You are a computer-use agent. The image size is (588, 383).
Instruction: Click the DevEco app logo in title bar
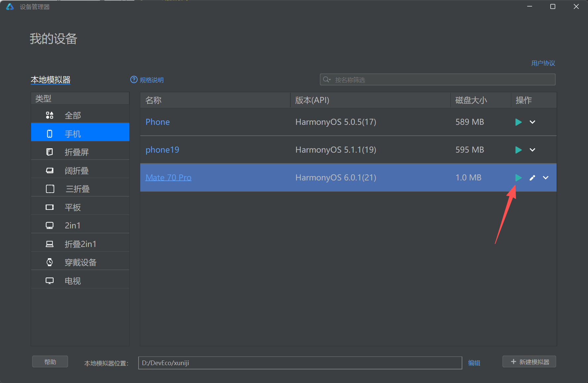[10, 7]
